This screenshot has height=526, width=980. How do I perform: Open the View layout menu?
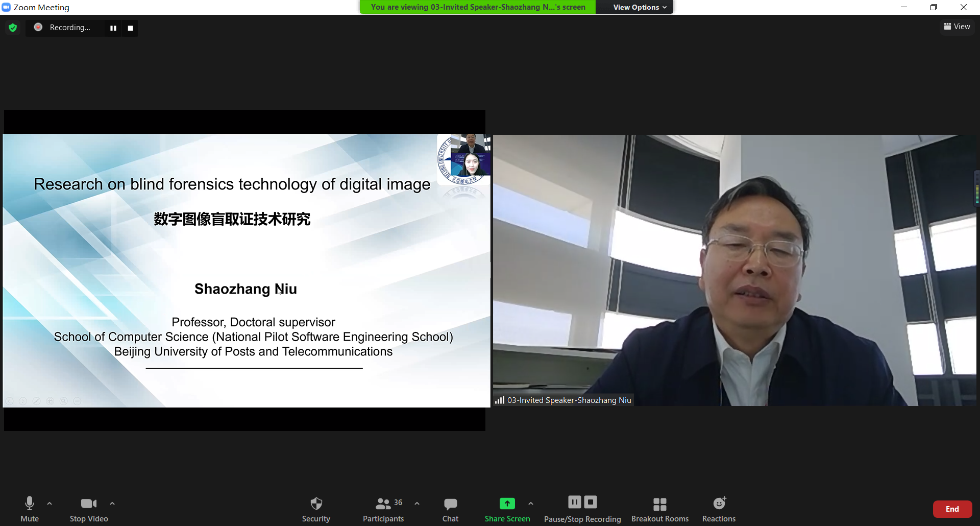pos(957,27)
